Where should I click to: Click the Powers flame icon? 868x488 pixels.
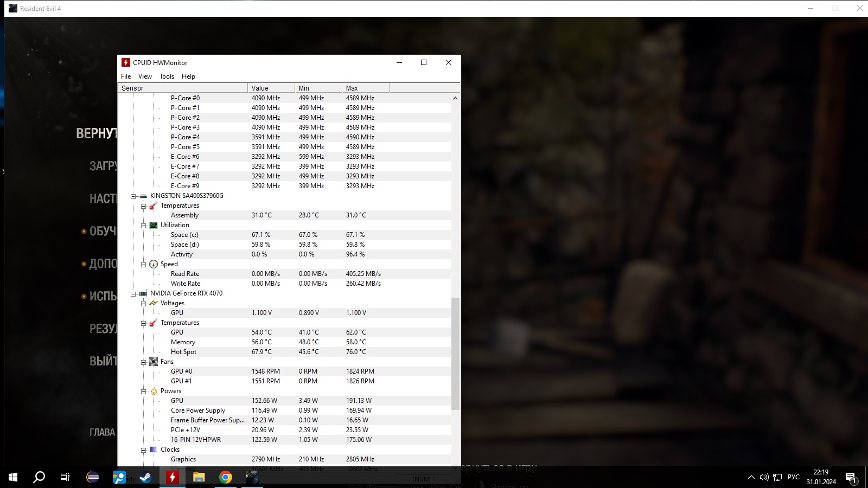point(154,391)
